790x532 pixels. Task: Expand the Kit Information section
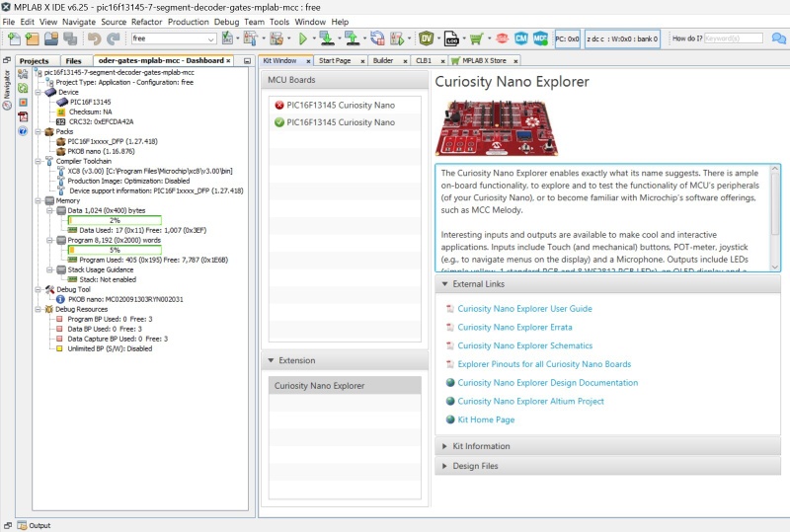(445, 446)
